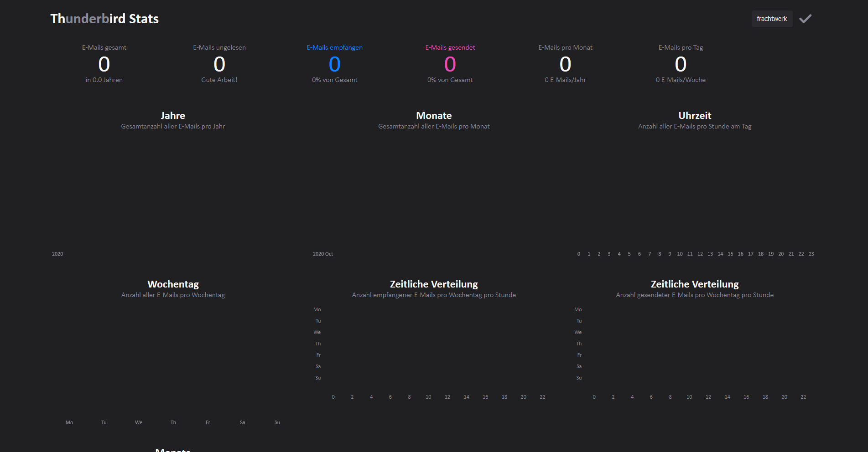Click the 'Su' label on Wochentag chart axis
The width and height of the screenshot is (868, 452).
pos(277,422)
